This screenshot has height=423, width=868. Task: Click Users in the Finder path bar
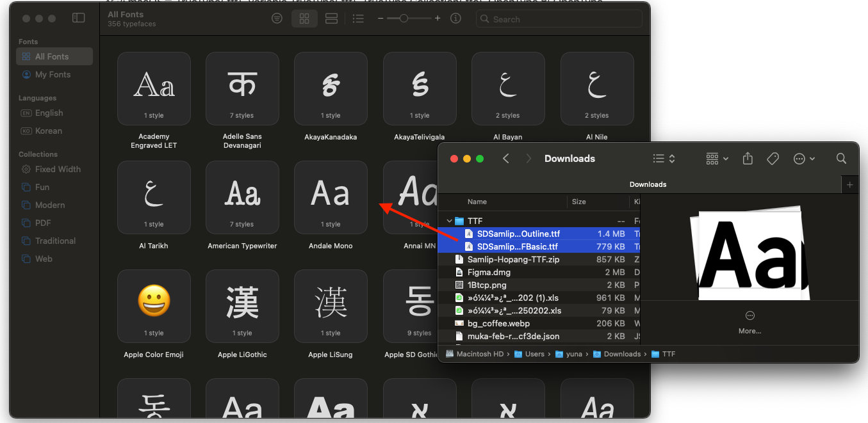point(529,354)
